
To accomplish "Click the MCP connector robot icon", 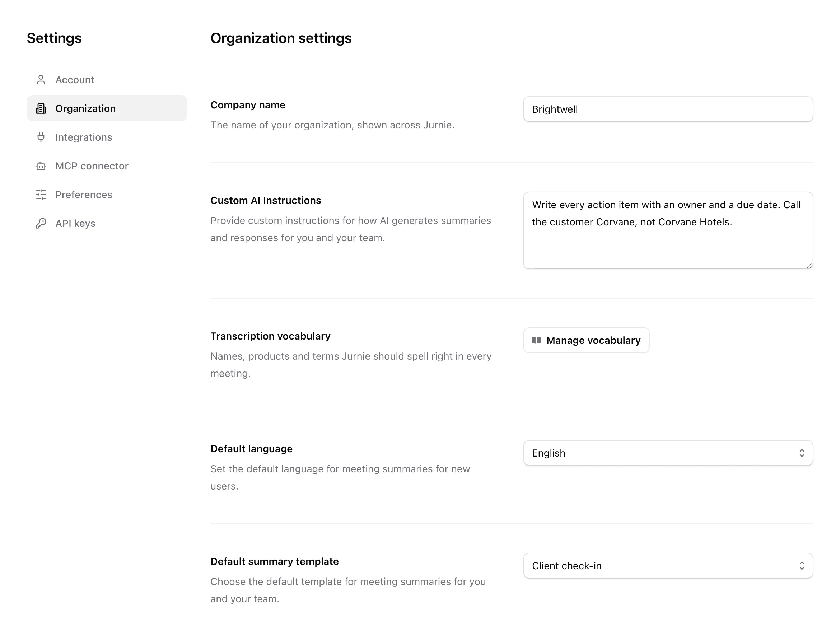I will pyautogui.click(x=41, y=166).
